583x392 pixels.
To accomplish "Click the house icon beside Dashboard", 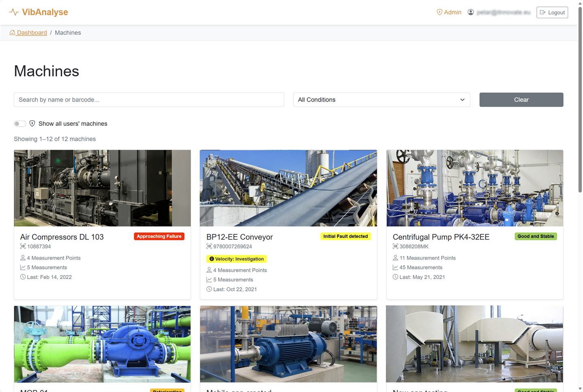I will [13, 33].
